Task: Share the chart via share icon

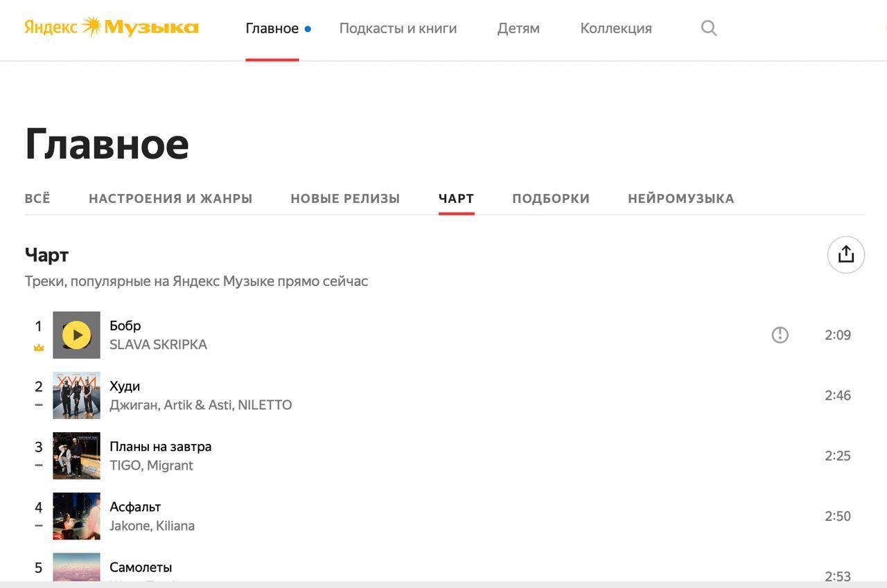Action: click(x=845, y=255)
